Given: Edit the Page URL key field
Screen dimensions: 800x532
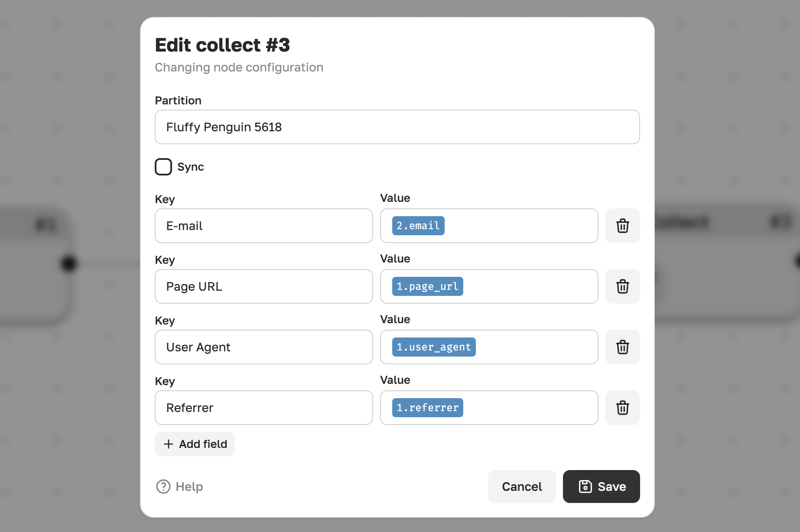Looking at the screenshot, I should 264,286.
